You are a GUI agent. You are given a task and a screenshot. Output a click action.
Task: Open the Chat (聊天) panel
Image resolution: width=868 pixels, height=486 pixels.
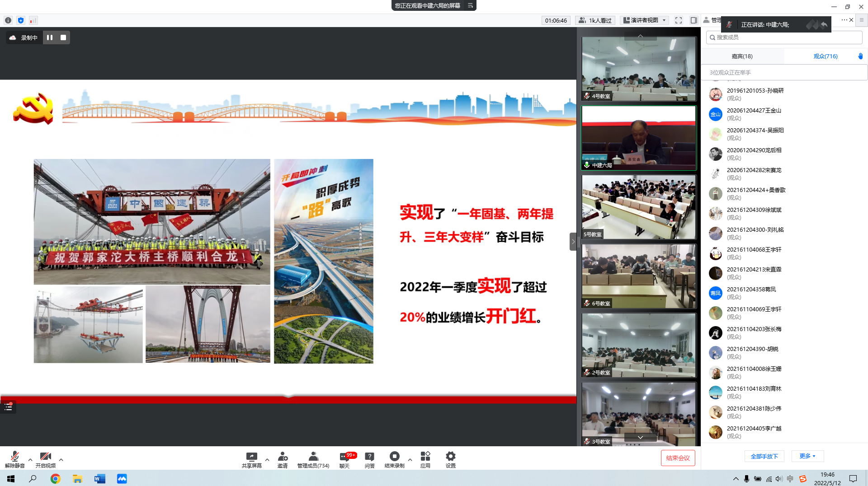pyautogui.click(x=344, y=459)
